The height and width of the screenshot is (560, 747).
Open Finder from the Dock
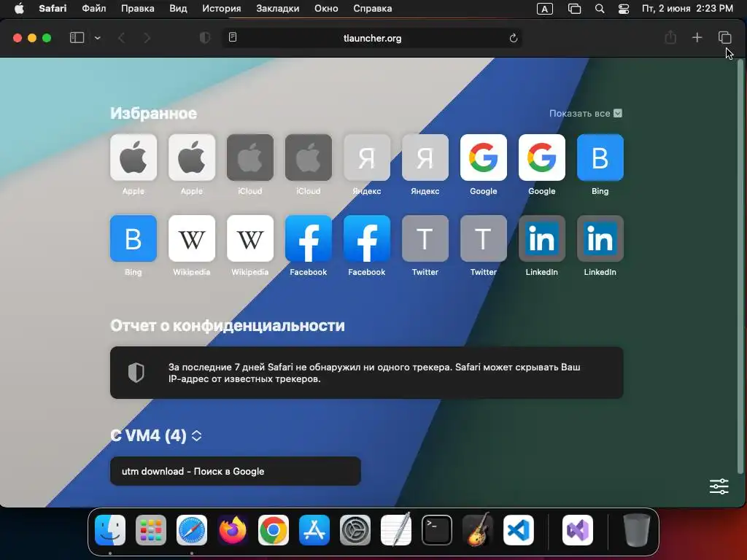pyautogui.click(x=110, y=530)
